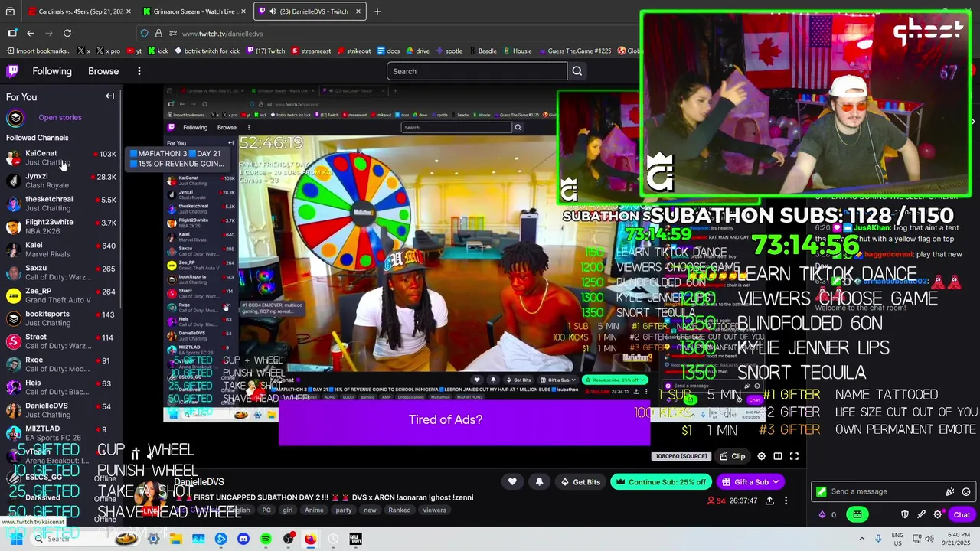
Task: Open the streameast bookmark
Action: (x=310, y=51)
